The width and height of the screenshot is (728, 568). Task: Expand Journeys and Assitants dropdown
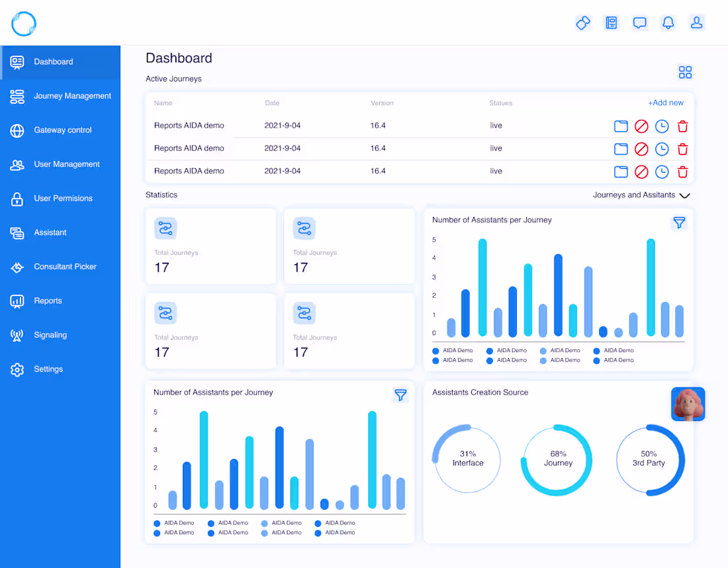(641, 195)
